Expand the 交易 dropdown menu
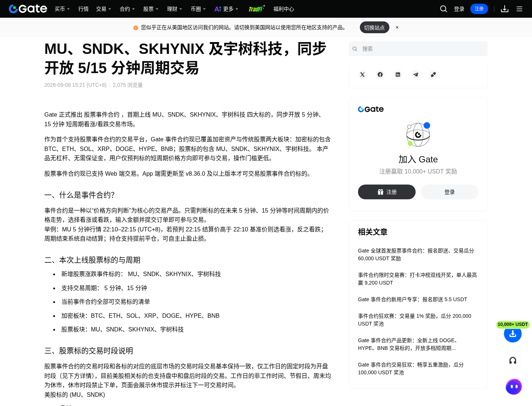The width and height of the screenshot is (532, 406). pyautogui.click(x=103, y=9)
